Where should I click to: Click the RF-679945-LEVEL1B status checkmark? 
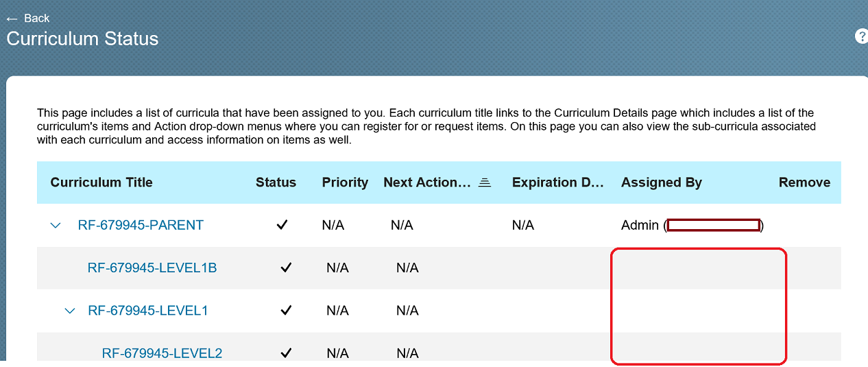[x=287, y=268]
